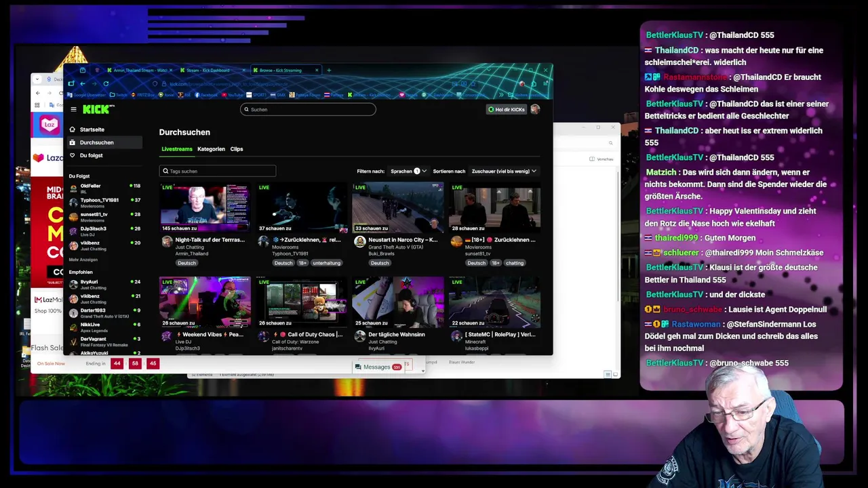
Task: Click the unterhaltung tag under the Typhoon_TV1981 stream
Action: [x=326, y=263]
